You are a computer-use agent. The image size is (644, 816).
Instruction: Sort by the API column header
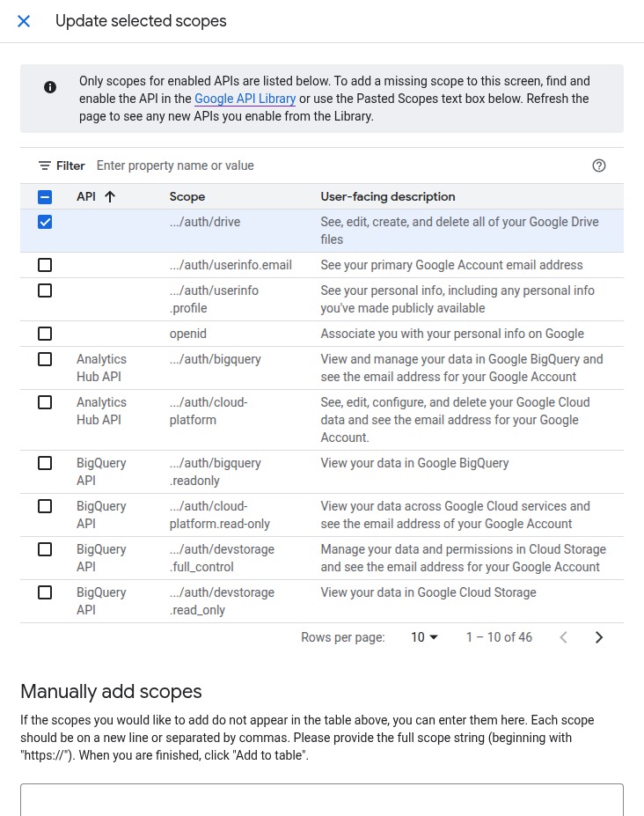point(86,196)
